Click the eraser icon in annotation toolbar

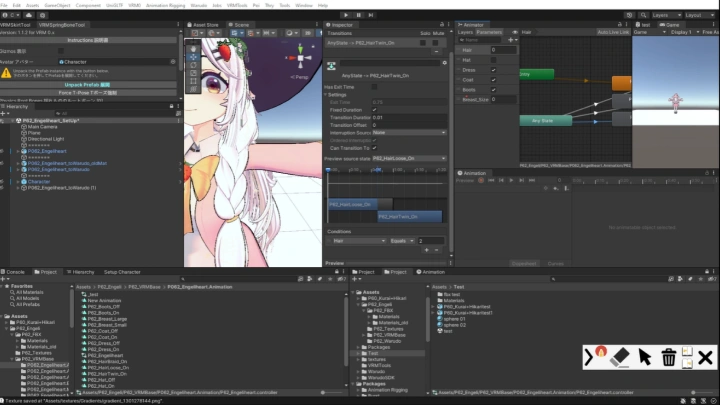620,356
